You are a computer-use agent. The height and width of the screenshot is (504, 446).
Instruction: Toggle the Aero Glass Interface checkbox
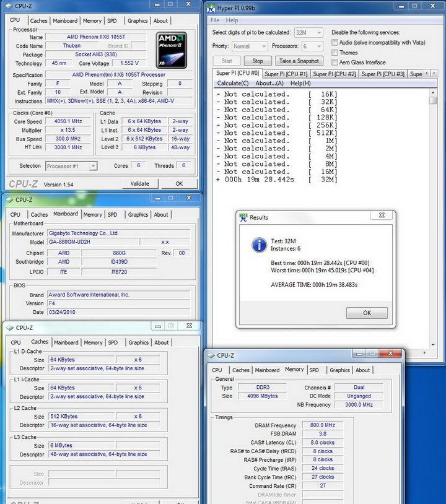(x=334, y=62)
